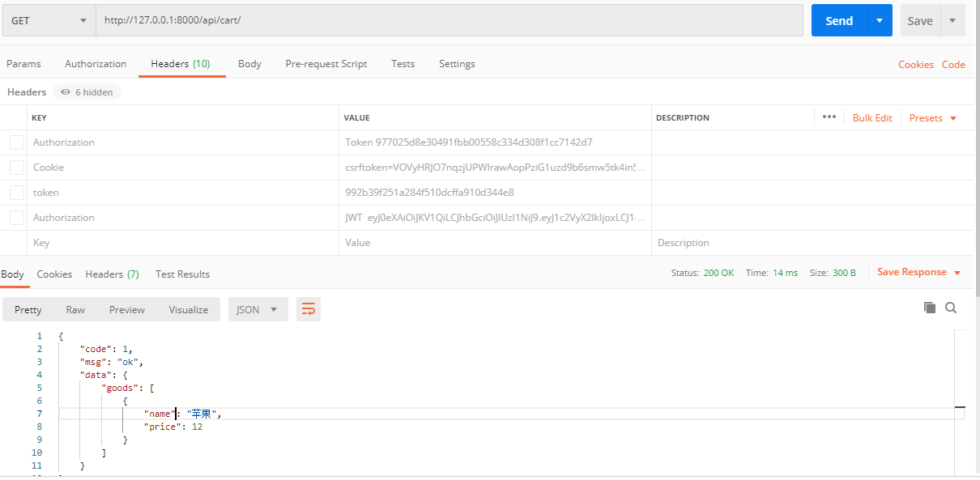Click the Status 200 OK indicator
The height and width of the screenshot is (480, 980).
click(702, 273)
